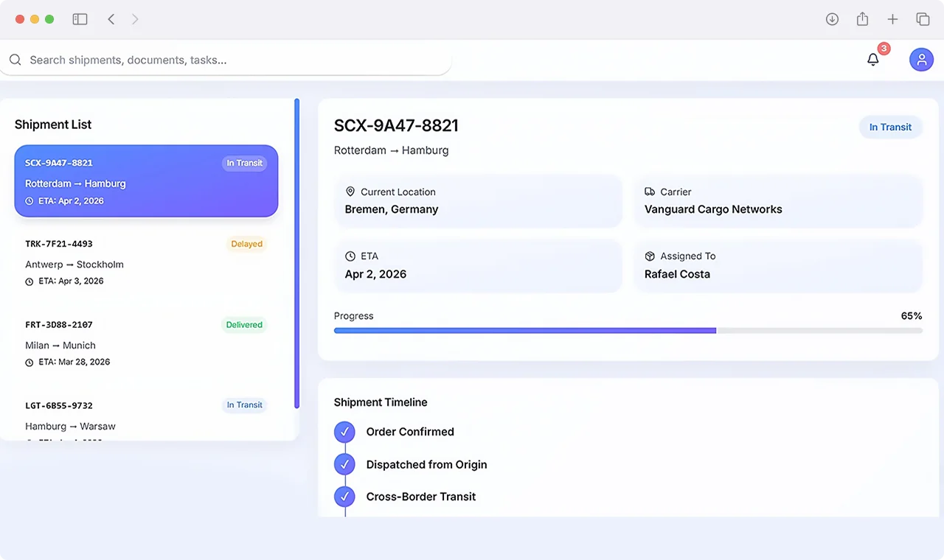
Task: Open a new tab with plus icon
Action: coord(892,19)
